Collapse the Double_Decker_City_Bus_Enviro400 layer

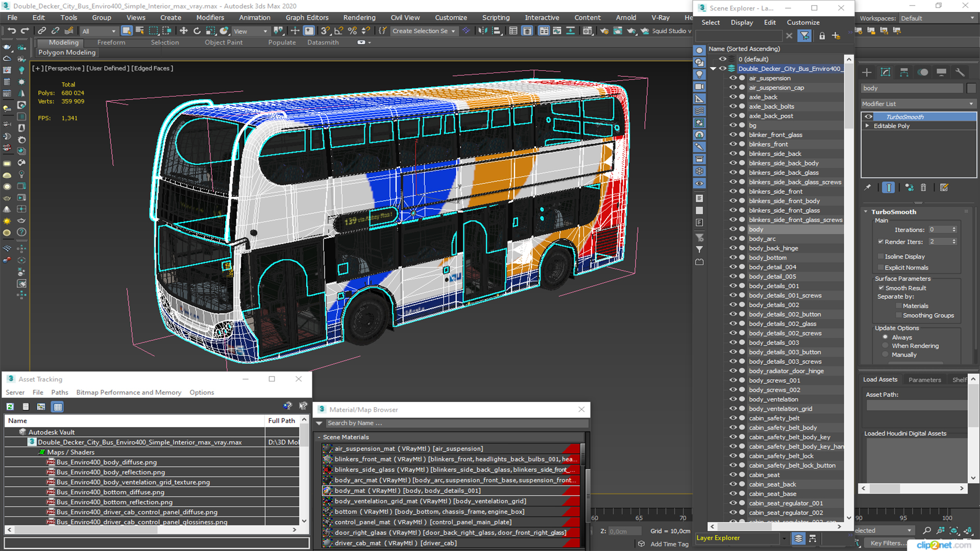(713, 69)
